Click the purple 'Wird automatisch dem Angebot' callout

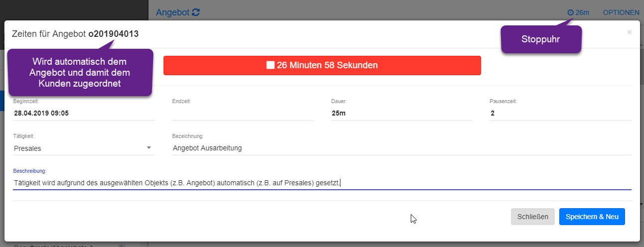(79, 73)
